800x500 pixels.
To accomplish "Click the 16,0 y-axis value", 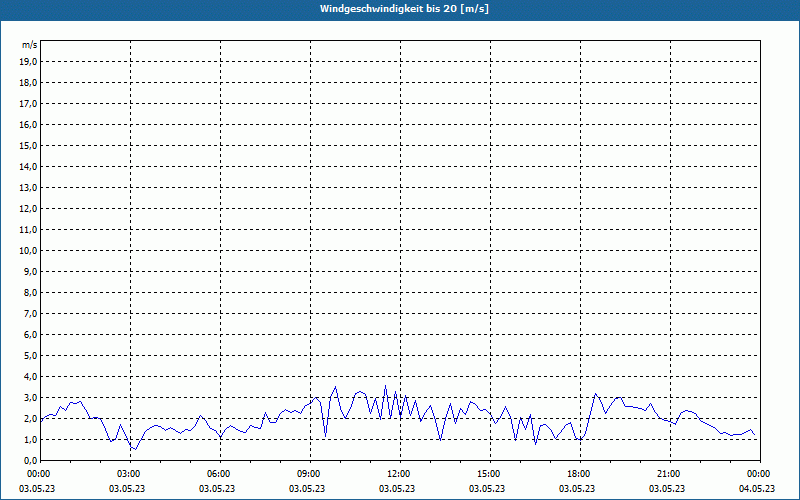I will 30,124.
